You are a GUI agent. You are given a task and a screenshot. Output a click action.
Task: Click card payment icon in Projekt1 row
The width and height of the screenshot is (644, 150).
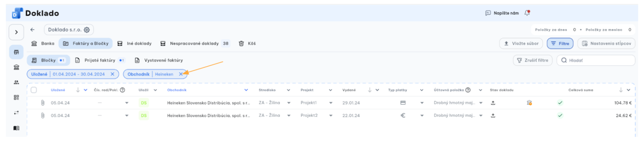(x=403, y=103)
